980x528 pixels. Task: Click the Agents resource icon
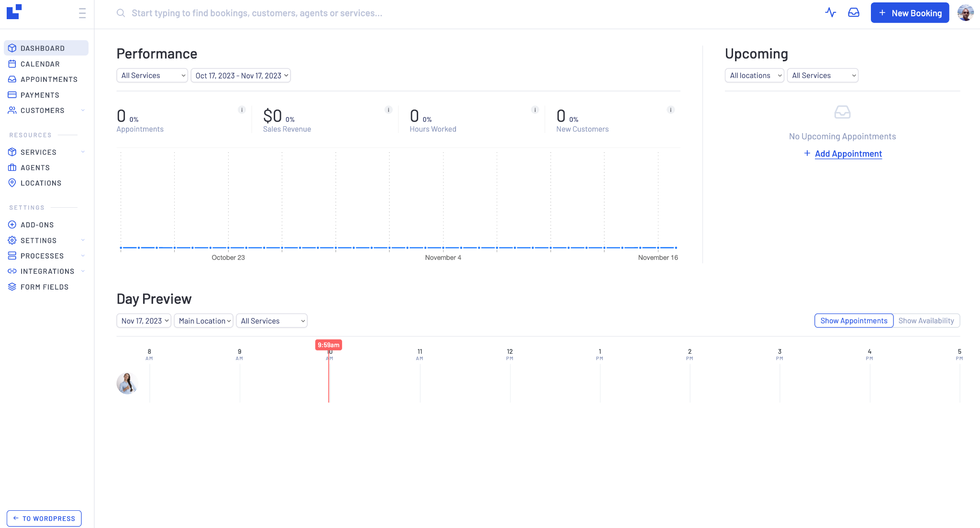pyautogui.click(x=12, y=167)
